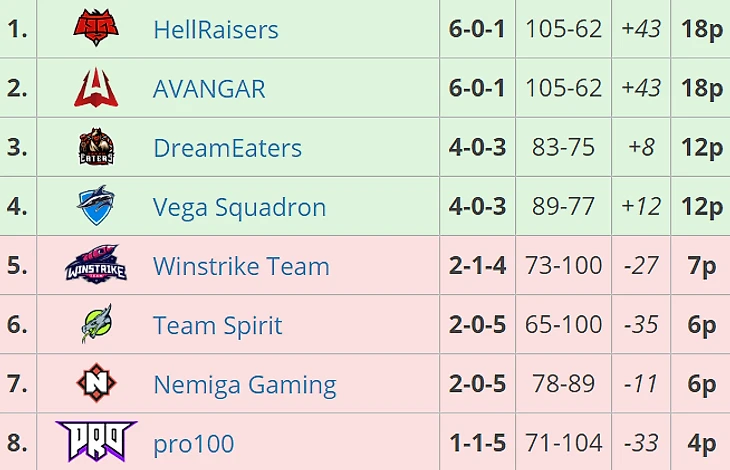Click the HellRaisers team logo
This screenshot has height=470, width=730.
coord(96,28)
